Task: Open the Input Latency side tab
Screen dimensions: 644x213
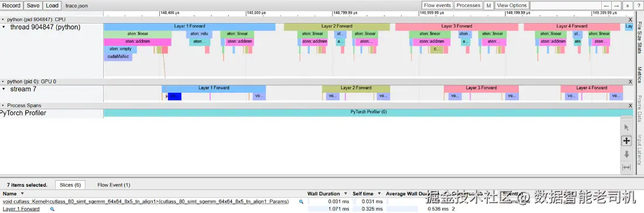Action: point(640,150)
